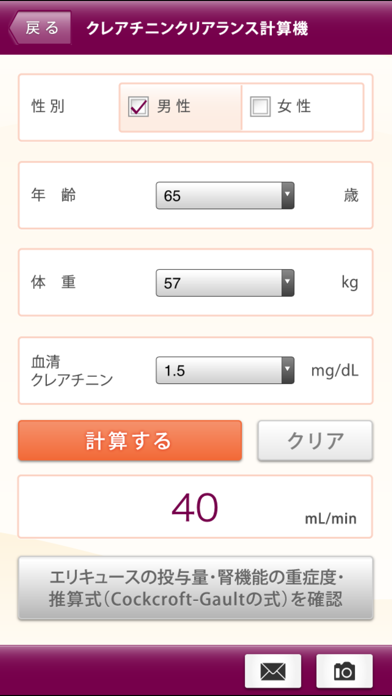
Task: Open the Cockcroft-Gault formula confirmation button
Action: tap(195, 588)
